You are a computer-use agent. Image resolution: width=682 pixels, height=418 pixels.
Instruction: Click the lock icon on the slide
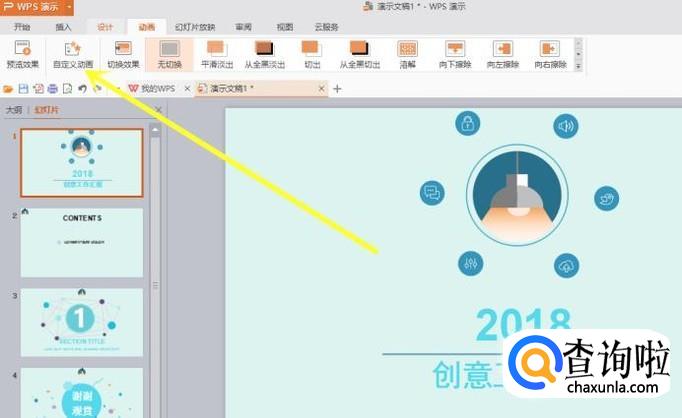[x=468, y=123]
